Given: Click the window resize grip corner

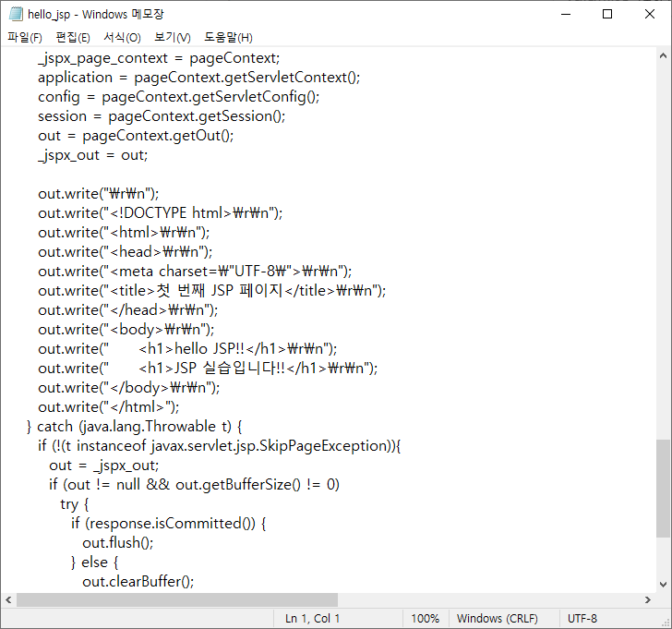Looking at the screenshot, I should click(x=666, y=623).
